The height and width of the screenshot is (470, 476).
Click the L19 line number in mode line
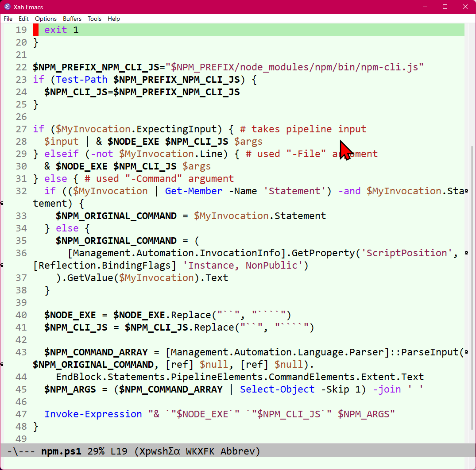[119, 451]
